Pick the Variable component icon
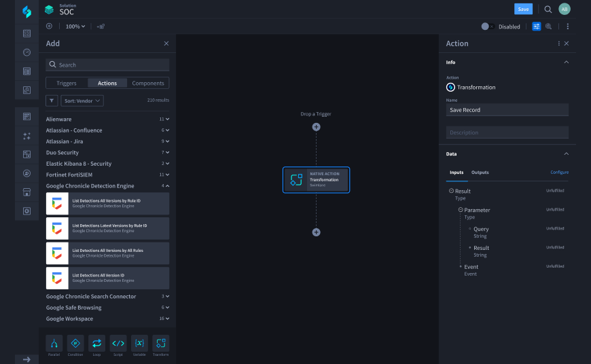The image size is (591, 364). click(139, 343)
